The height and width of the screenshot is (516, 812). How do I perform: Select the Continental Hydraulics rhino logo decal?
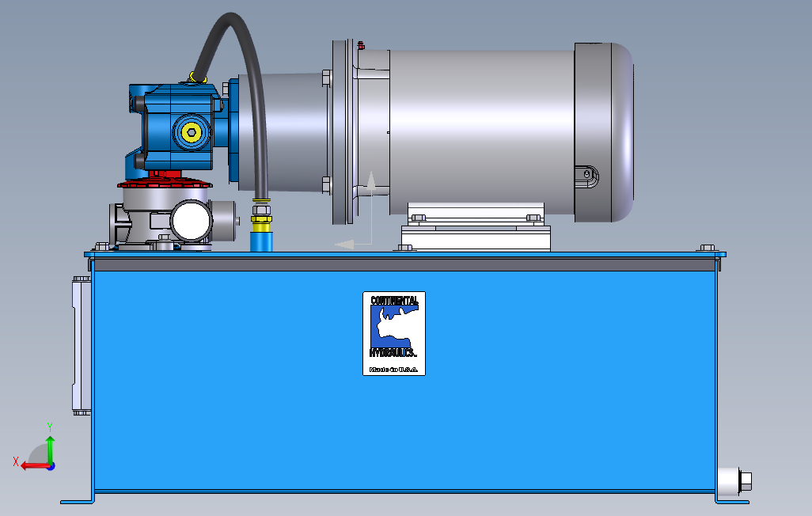pos(394,334)
